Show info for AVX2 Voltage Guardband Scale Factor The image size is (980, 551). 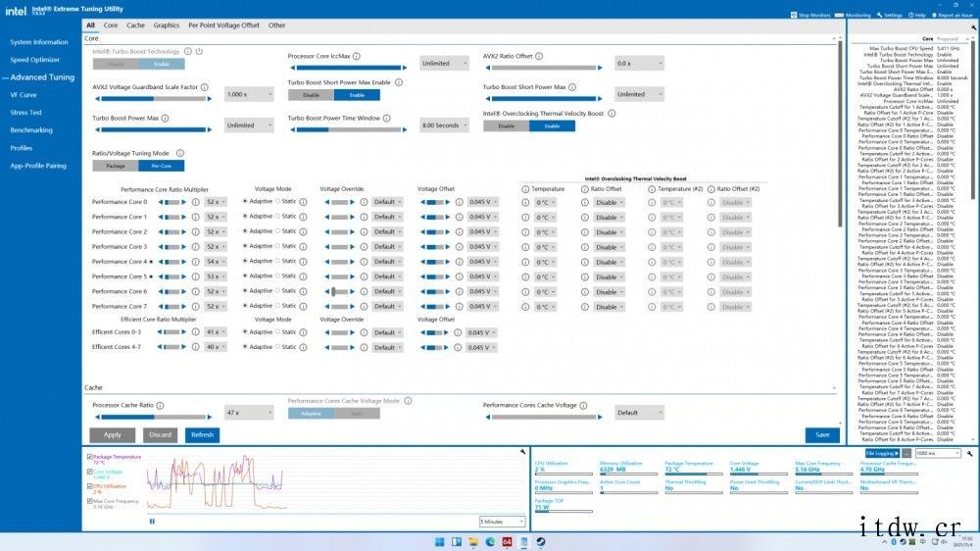(205, 87)
